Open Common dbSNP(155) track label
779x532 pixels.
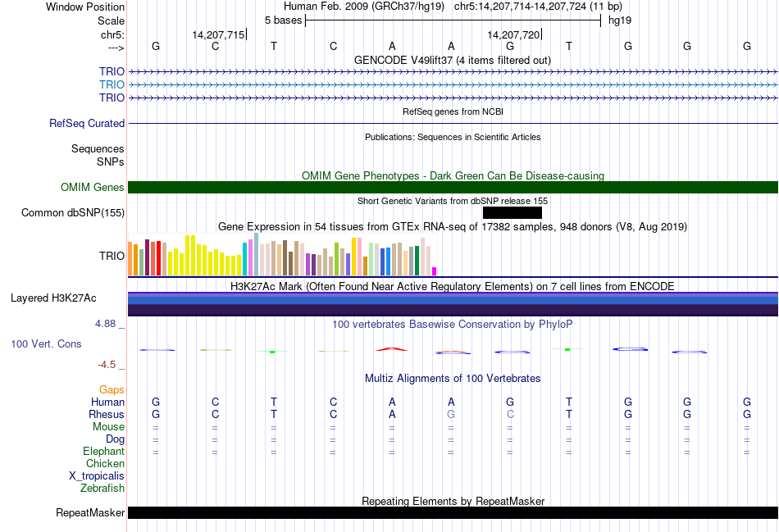(73, 212)
